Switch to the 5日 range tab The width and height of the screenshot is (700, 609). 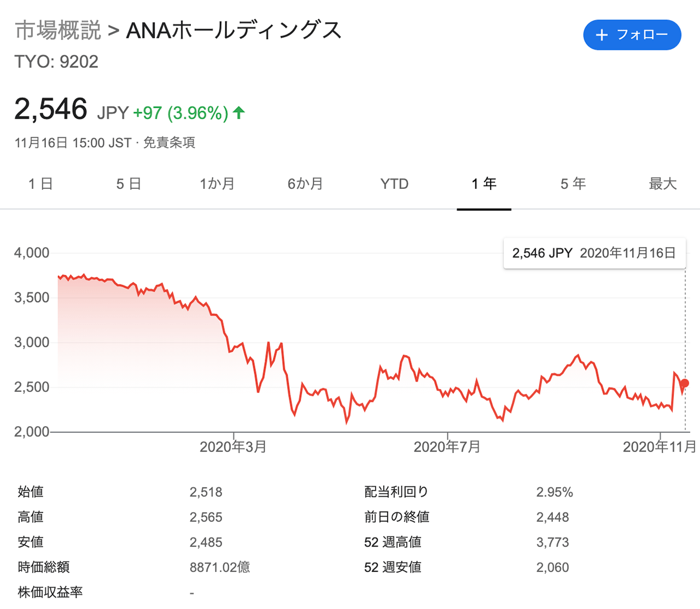click(129, 184)
